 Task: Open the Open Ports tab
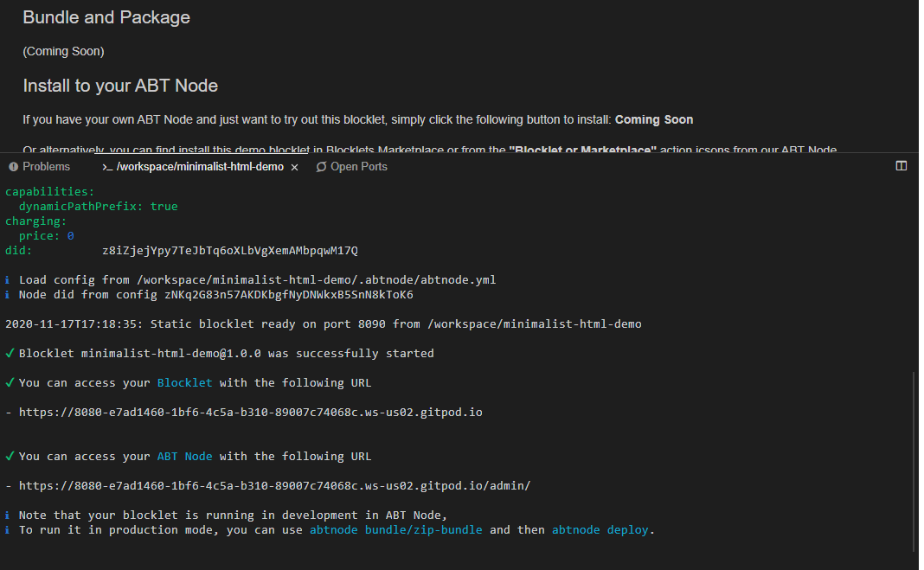click(358, 166)
